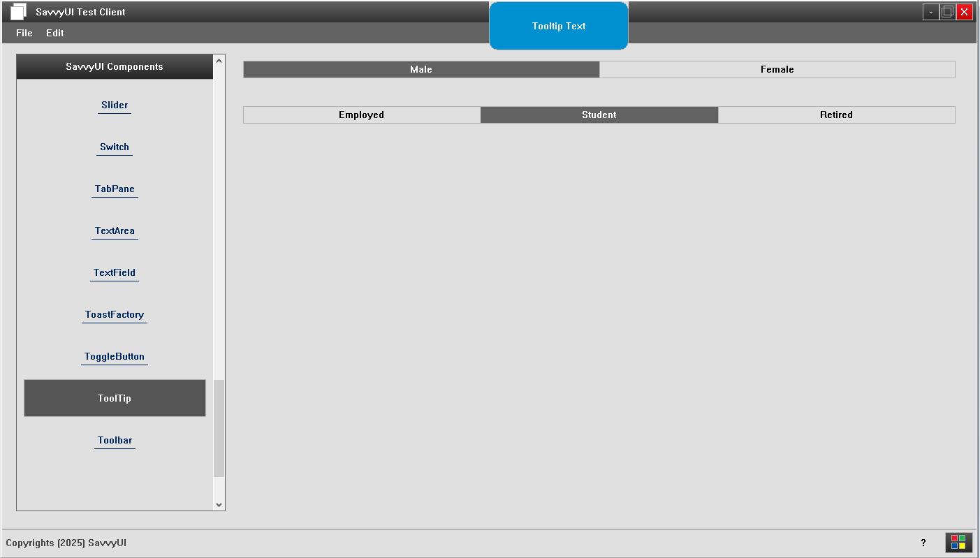Toggle the Student selection

click(599, 115)
